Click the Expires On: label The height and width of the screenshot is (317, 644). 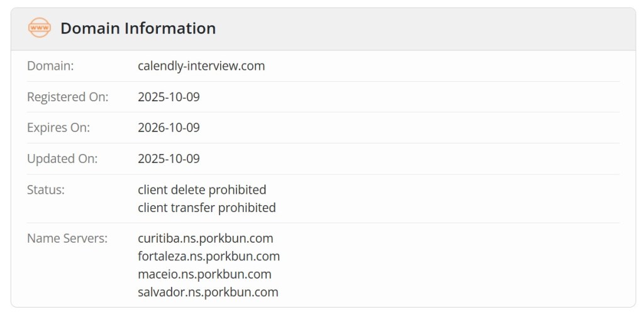tap(58, 128)
